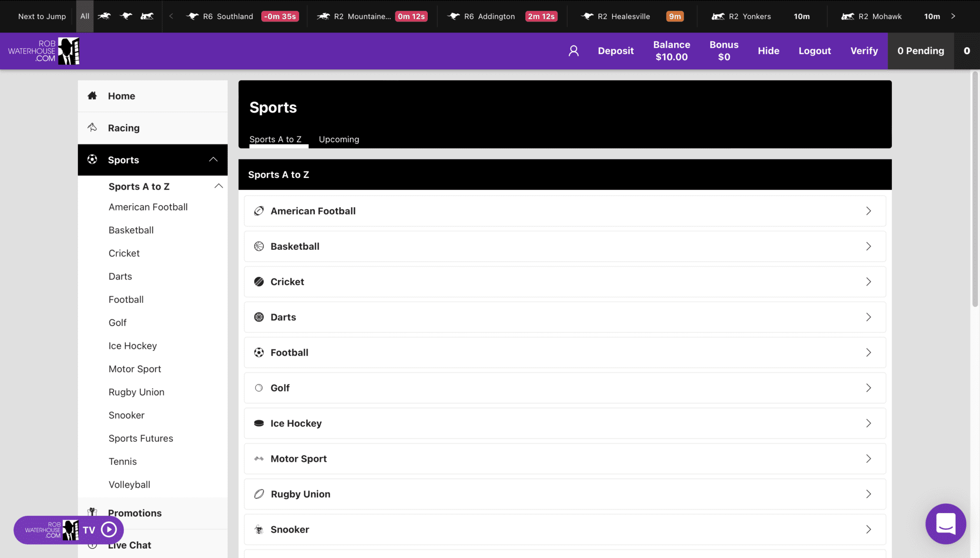Select the Sports A to Z tab
980x558 pixels.
point(276,139)
